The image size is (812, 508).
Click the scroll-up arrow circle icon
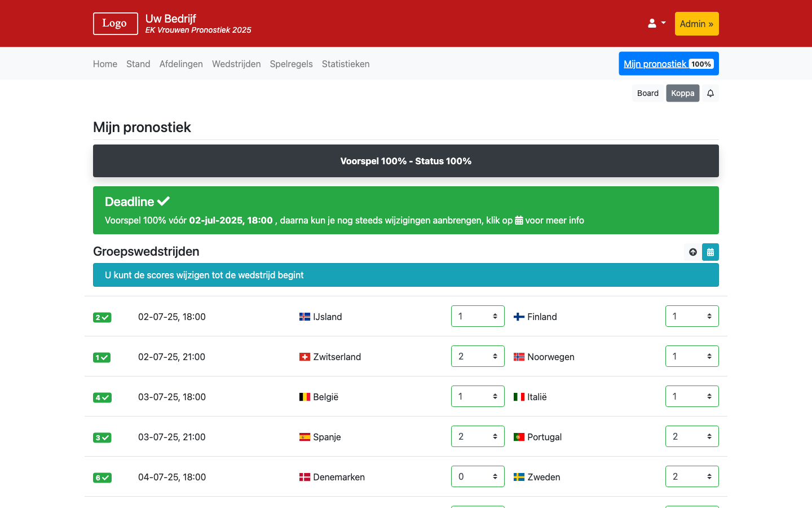pyautogui.click(x=693, y=252)
